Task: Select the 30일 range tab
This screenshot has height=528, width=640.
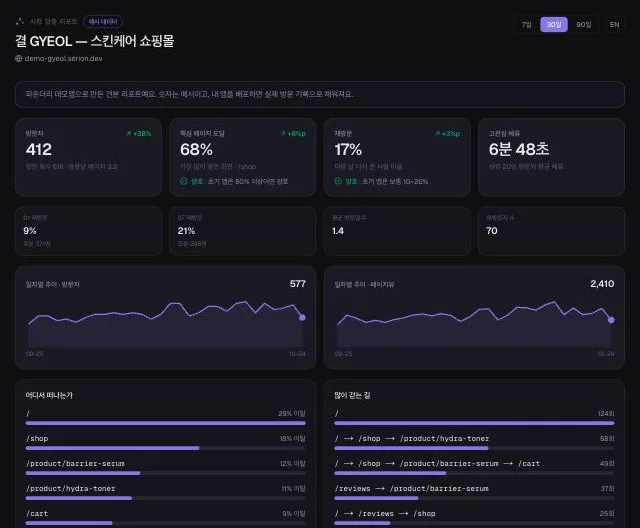Action: click(554, 24)
